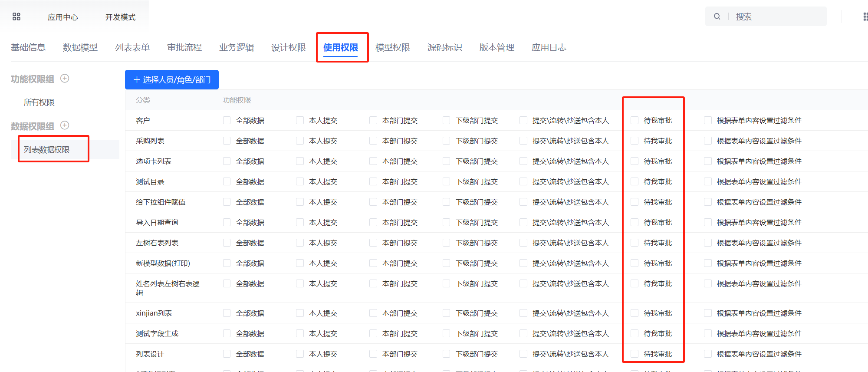Click the search magnifier icon
This screenshot has width=868, height=372.
[x=717, y=16]
